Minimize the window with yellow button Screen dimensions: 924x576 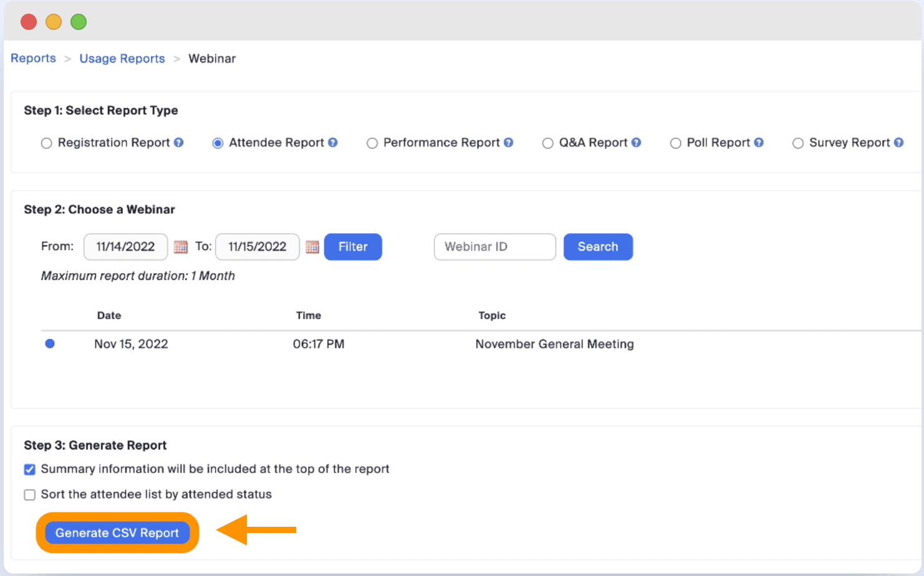[54, 22]
